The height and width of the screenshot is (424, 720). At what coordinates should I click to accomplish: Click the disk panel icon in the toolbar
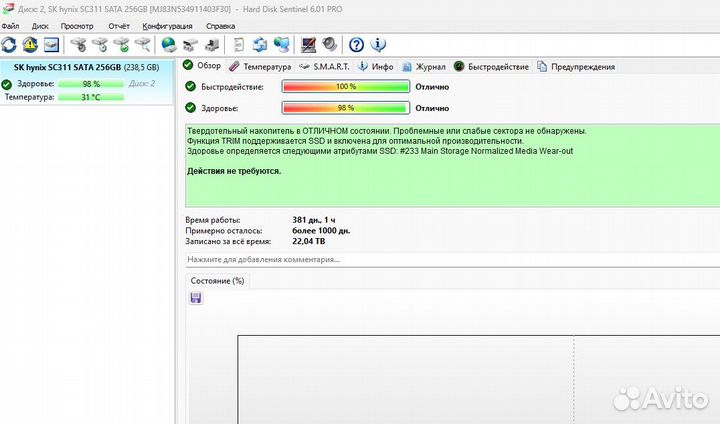(x=51, y=45)
